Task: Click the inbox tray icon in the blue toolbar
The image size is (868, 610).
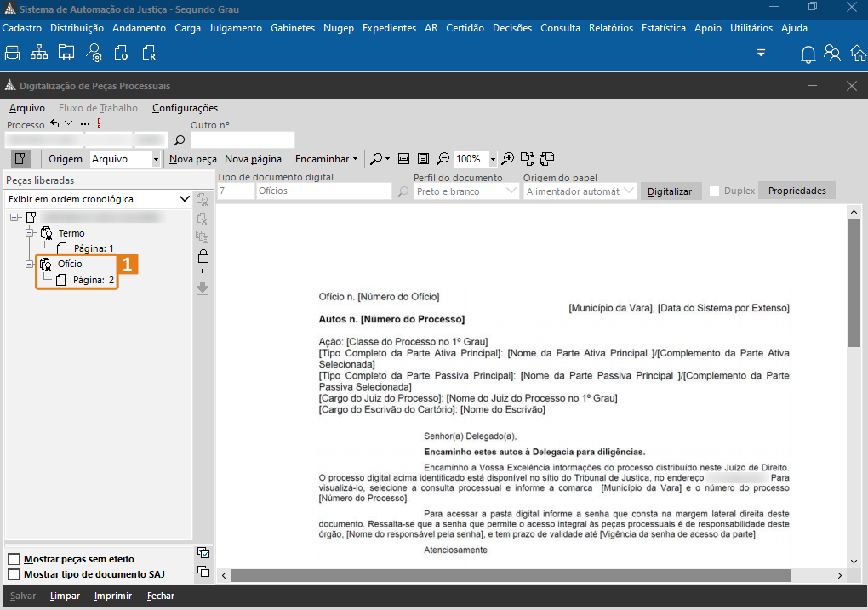Action: (12, 53)
